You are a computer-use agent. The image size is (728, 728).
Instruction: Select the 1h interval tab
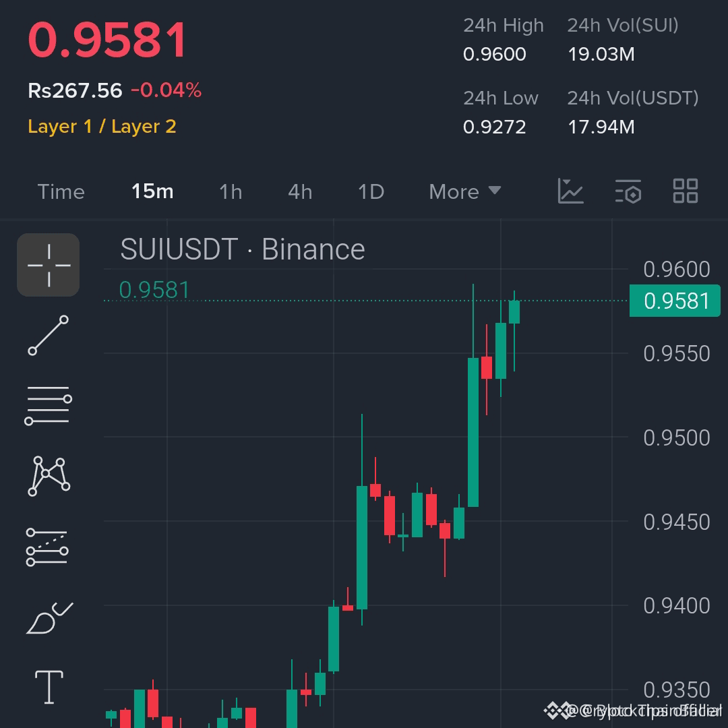pos(231,191)
